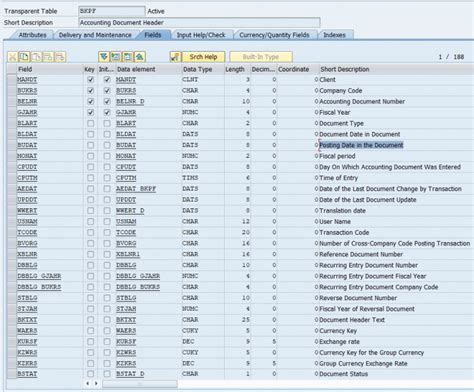
Task: Click the horizontal scrollbar track at the bottom
Action: (x=140, y=384)
